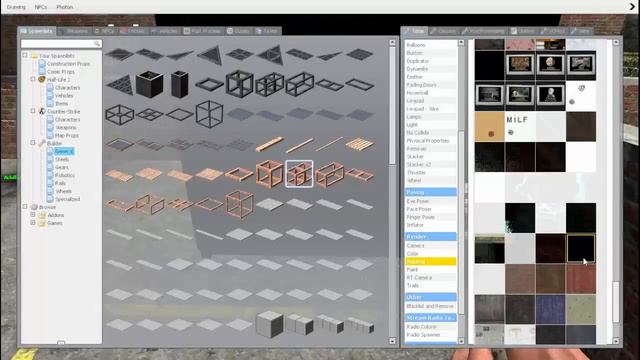This screenshot has height=360, width=640.
Task: Spawn the large thin-wire cube in third row
Action: [x=209, y=114]
